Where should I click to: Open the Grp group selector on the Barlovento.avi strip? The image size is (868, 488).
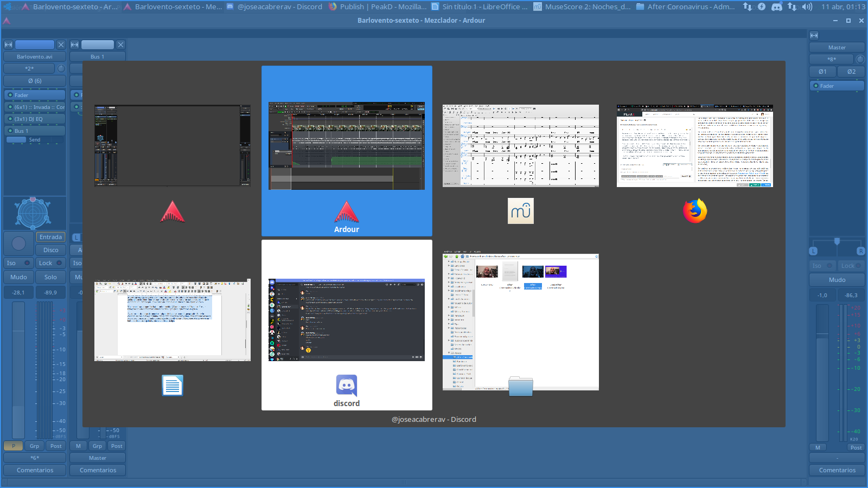coord(34,446)
